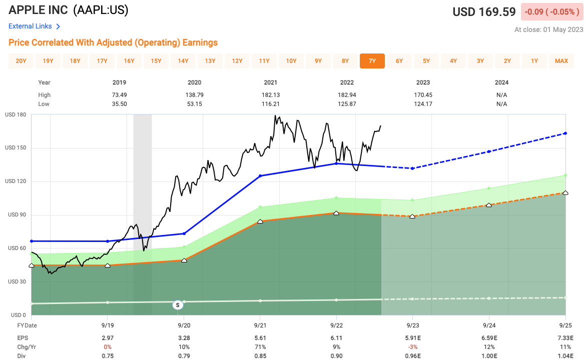
Task: Select the 17Y time range tab
Action: [x=102, y=60]
